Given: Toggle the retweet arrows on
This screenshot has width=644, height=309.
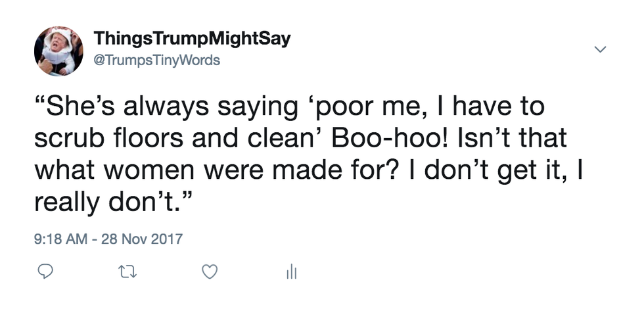Looking at the screenshot, I should point(124,271).
